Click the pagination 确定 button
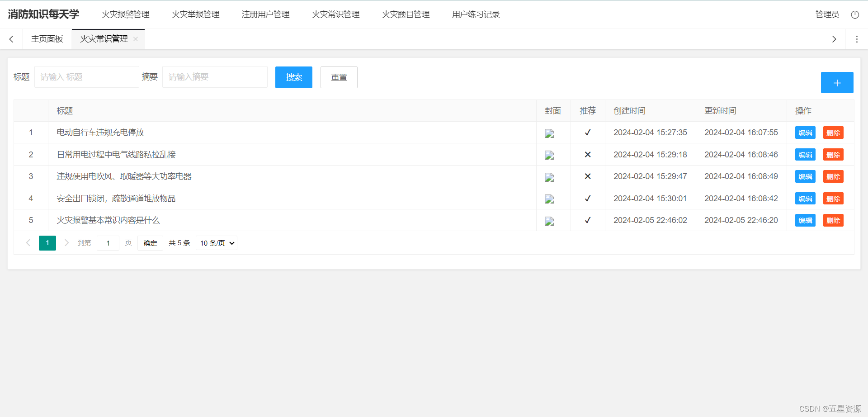Viewport: 868px width, 417px height. pos(150,243)
